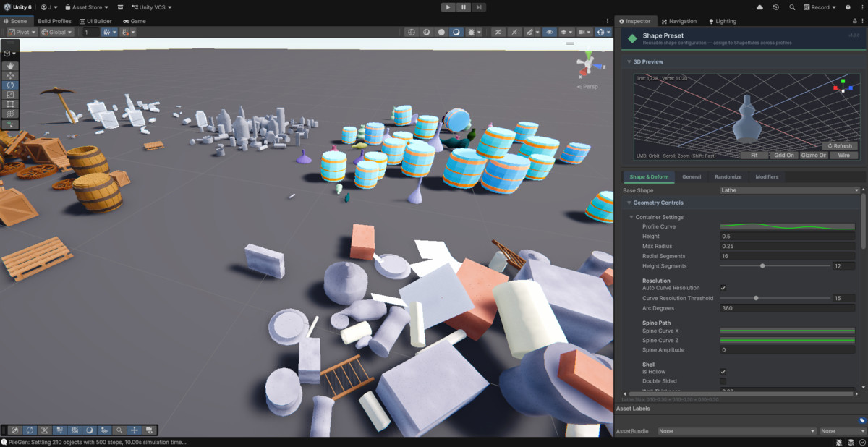Open the Asset Store dropdown

[87, 7]
